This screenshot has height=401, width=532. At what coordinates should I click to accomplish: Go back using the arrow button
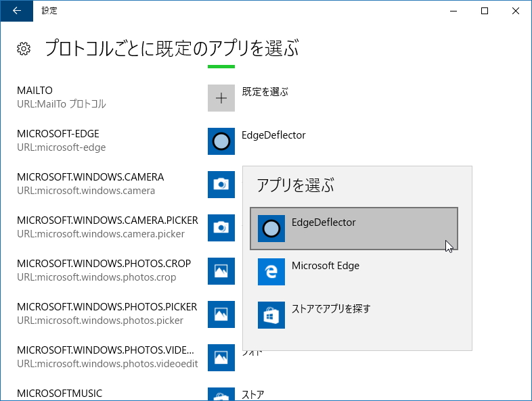[17, 11]
